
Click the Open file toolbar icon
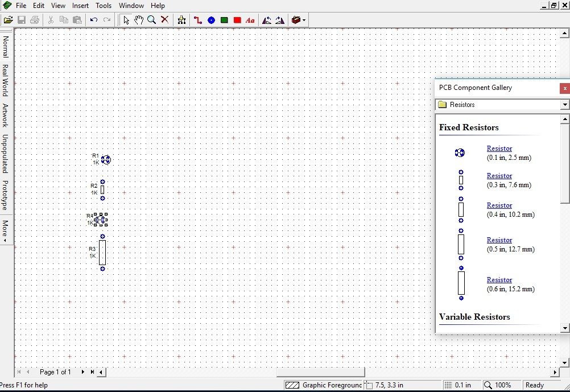point(9,20)
